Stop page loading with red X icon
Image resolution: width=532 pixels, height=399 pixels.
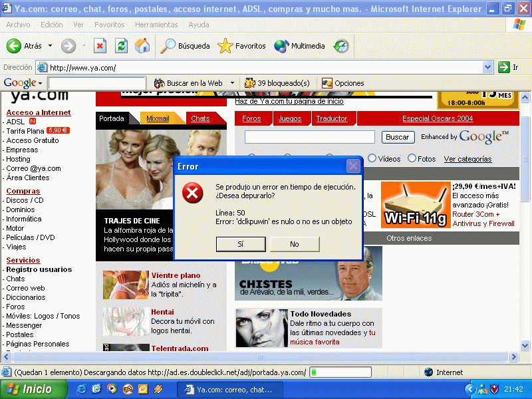(100, 46)
